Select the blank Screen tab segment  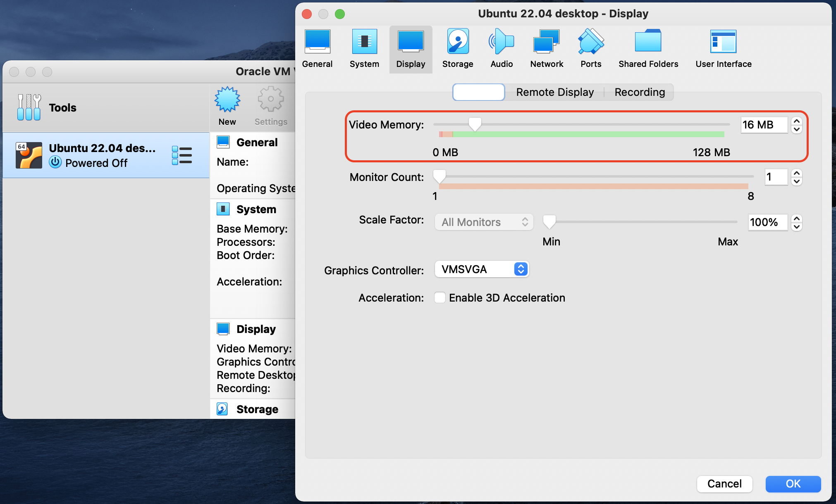point(479,92)
